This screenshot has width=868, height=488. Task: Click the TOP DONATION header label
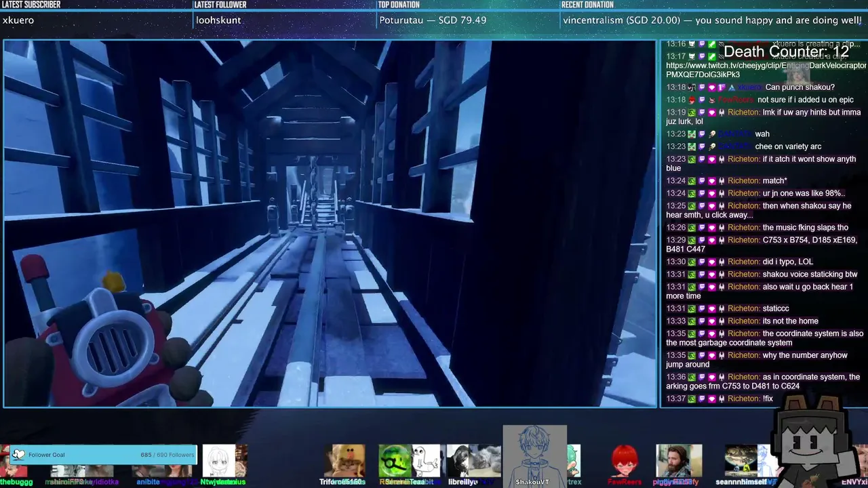(x=399, y=5)
